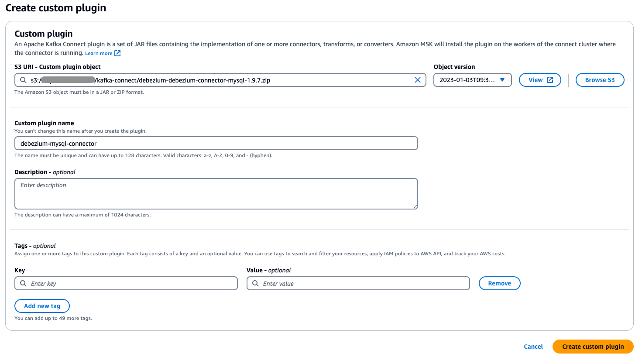Clear the S3 URI field with X icon
Screen dimensions: 642x364
pyautogui.click(x=417, y=80)
